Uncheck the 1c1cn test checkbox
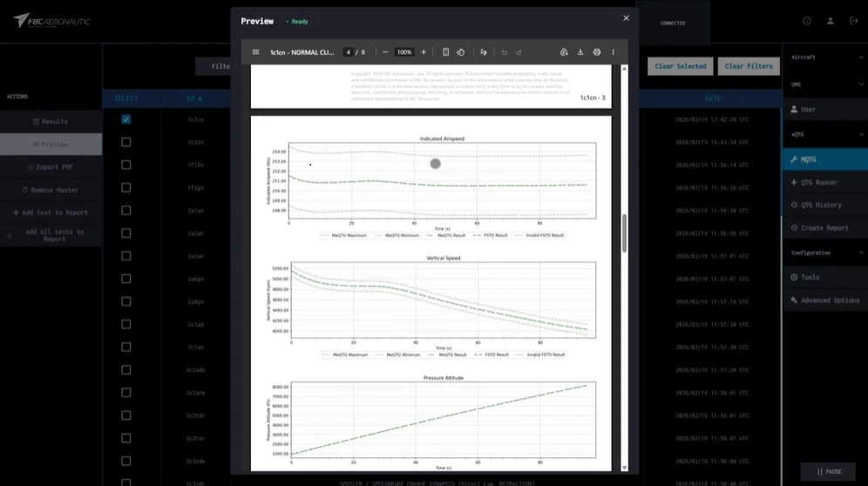The image size is (868, 486). (x=126, y=119)
